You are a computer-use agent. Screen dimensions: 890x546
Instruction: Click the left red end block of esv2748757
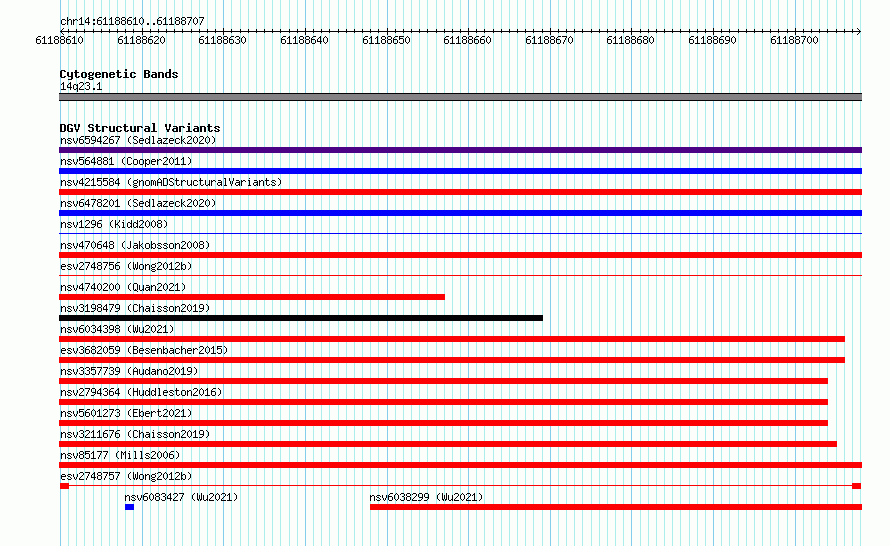click(64, 486)
